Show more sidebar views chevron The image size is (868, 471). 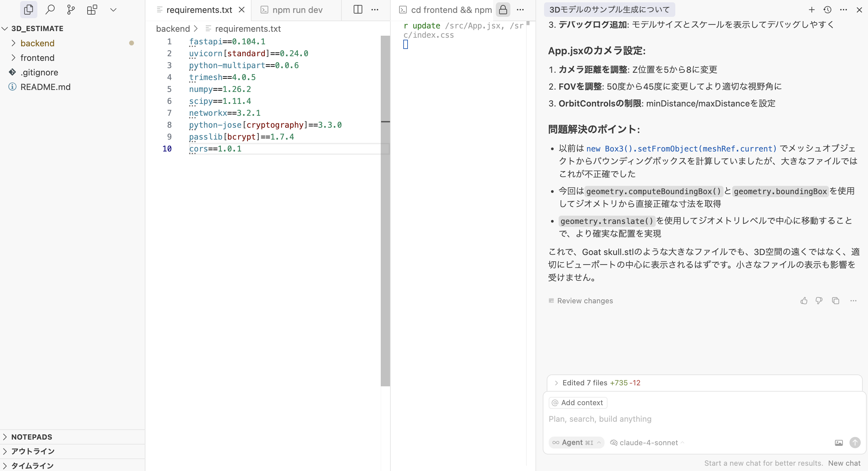click(x=113, y=10)
